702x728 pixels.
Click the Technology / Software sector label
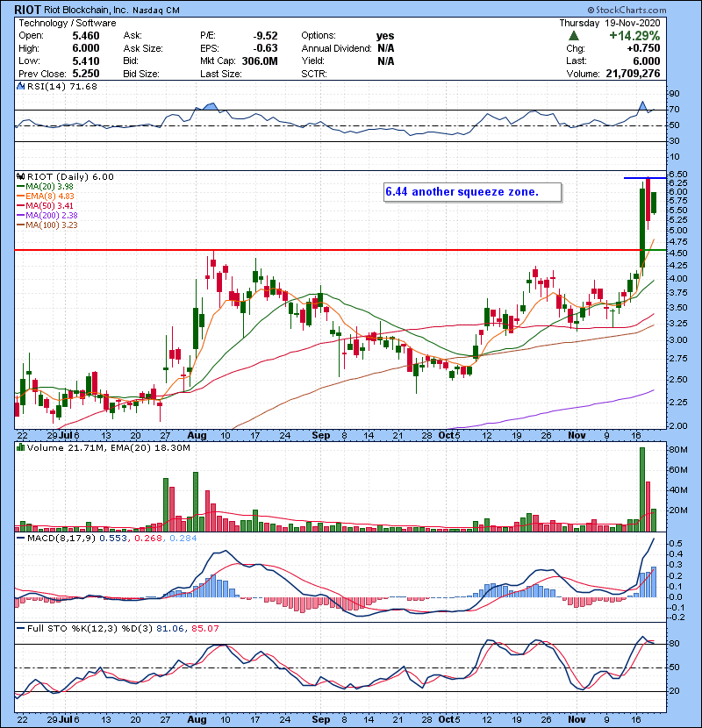click(x=68, y=23)
